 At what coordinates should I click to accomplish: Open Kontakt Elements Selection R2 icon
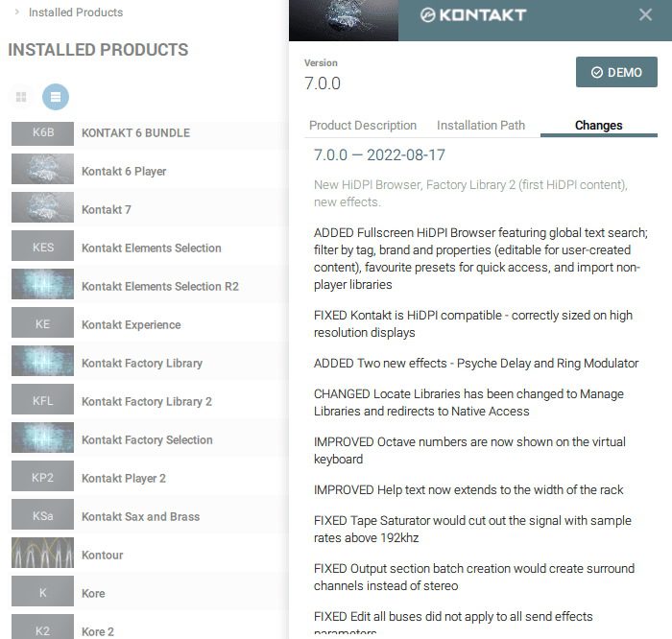tap(42, 286)
